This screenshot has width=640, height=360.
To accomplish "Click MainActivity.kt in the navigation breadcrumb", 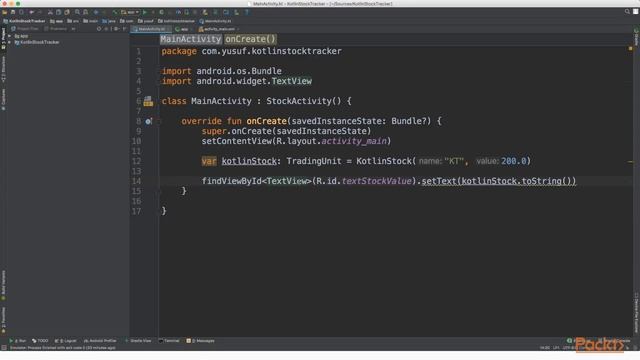I will click(215, 21).
